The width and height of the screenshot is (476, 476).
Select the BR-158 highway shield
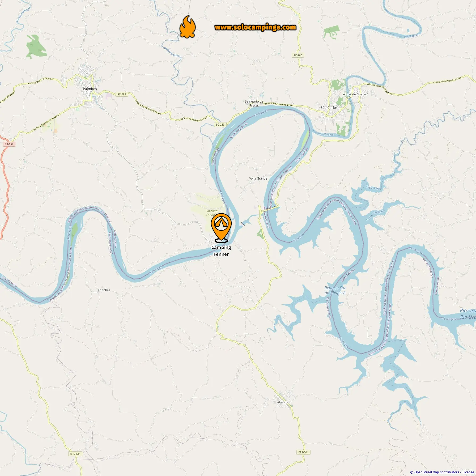tap(9, 144)
